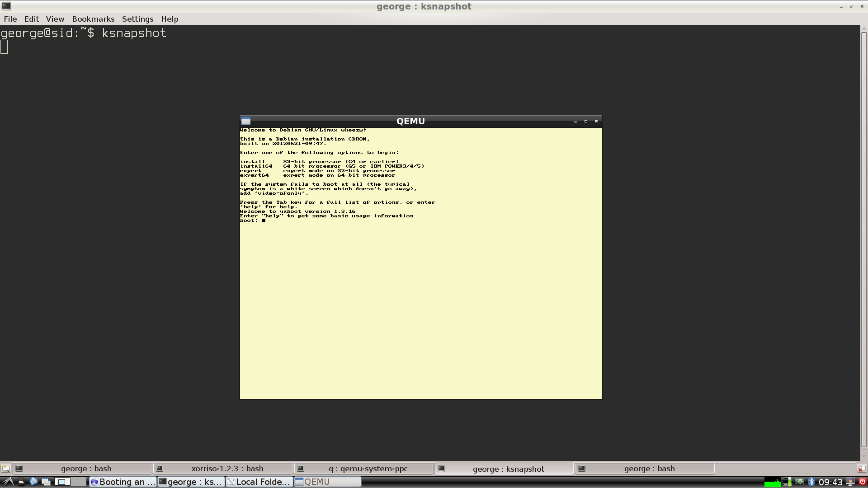This screenshot has width=868, height=488.
Task: Click the lock screen tray icon
Action: coord(850,482)
